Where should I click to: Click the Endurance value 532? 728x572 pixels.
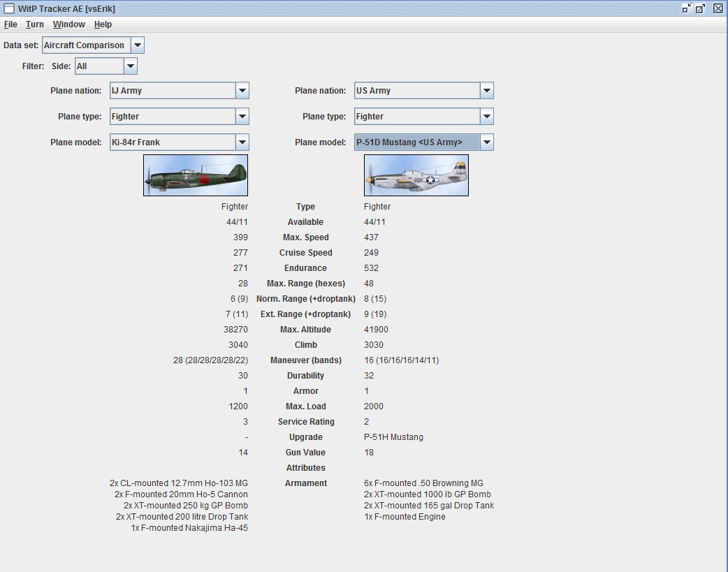372,268
